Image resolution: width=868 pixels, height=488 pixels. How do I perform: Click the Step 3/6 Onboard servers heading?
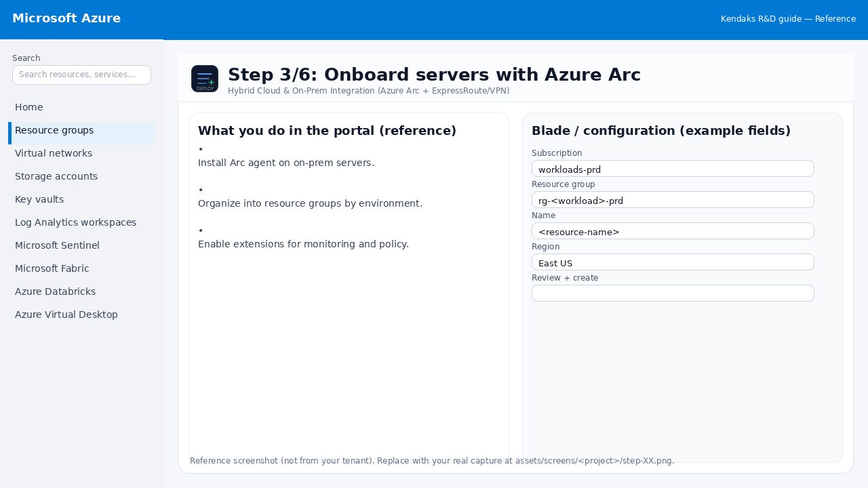coord(434,75)
